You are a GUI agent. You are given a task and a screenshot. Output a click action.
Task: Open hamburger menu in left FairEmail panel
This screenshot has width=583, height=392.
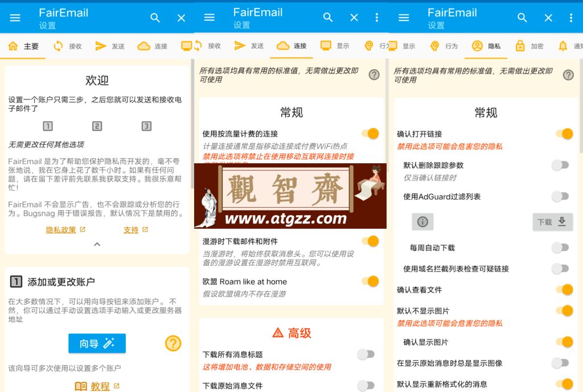click(x=15, y=18)
